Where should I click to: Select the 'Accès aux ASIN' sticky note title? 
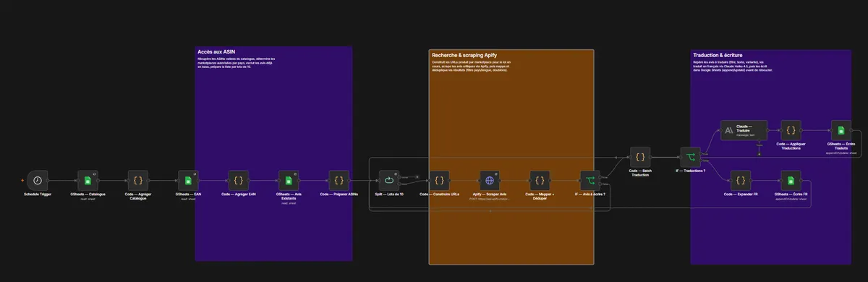pyautogui.click(x=216, y=51)
